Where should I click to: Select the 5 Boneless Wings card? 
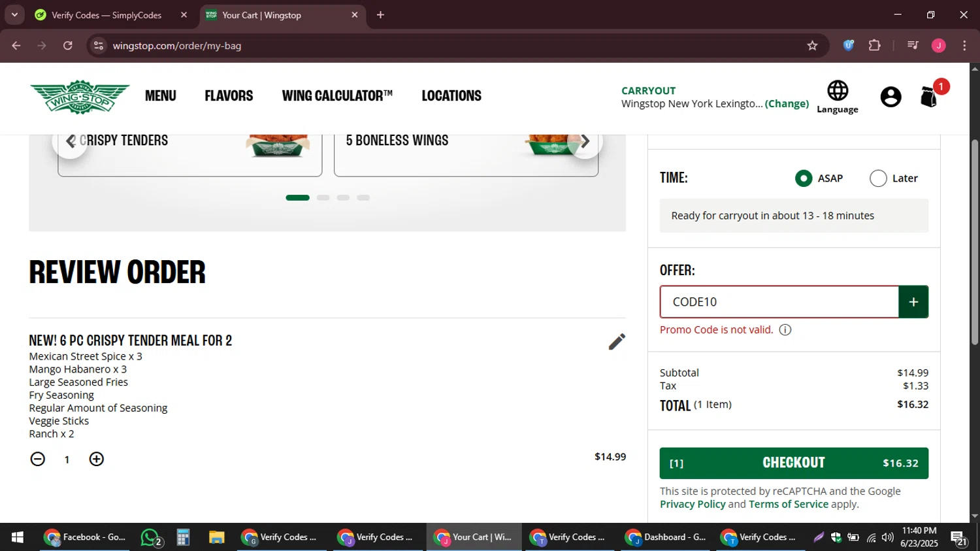[x=466, y=156]
